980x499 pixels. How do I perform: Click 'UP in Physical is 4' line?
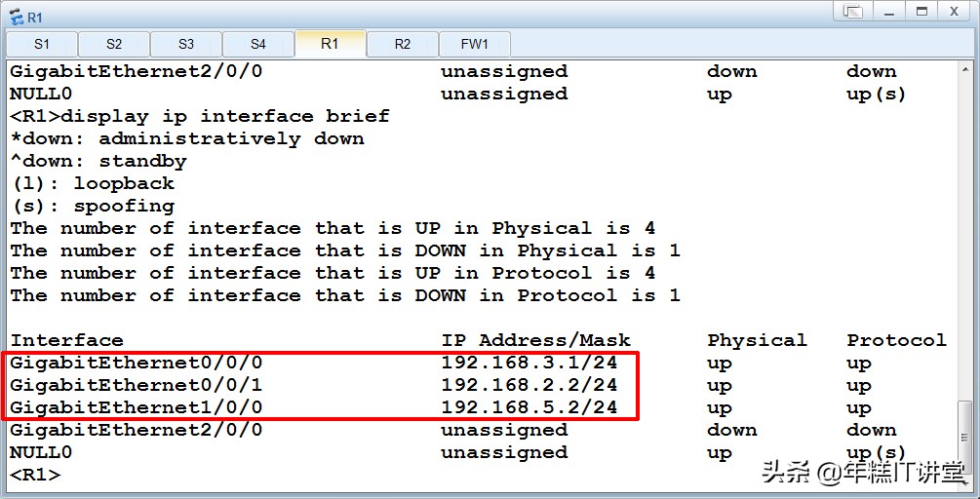click(x=333, y=229)
